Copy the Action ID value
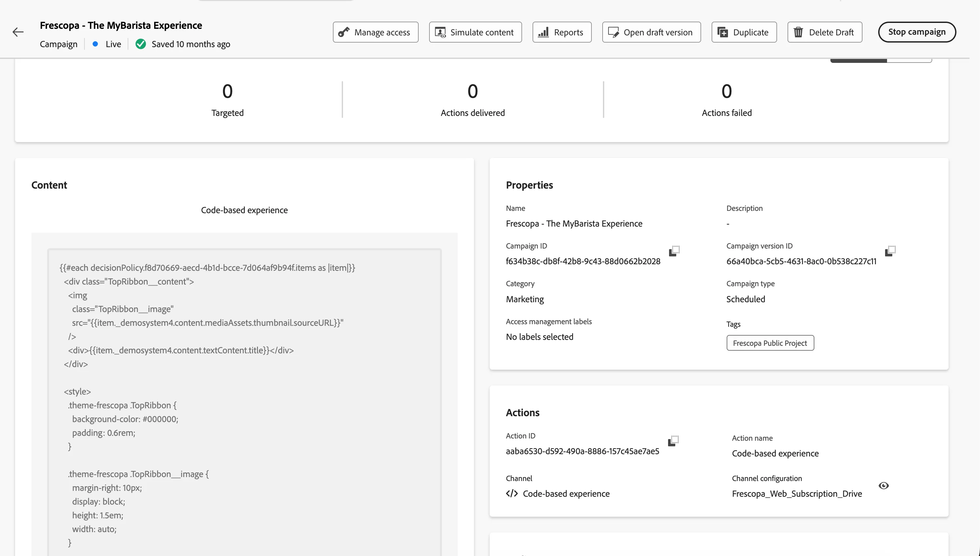Screen dimensions: 980x556 click(674, 441)
